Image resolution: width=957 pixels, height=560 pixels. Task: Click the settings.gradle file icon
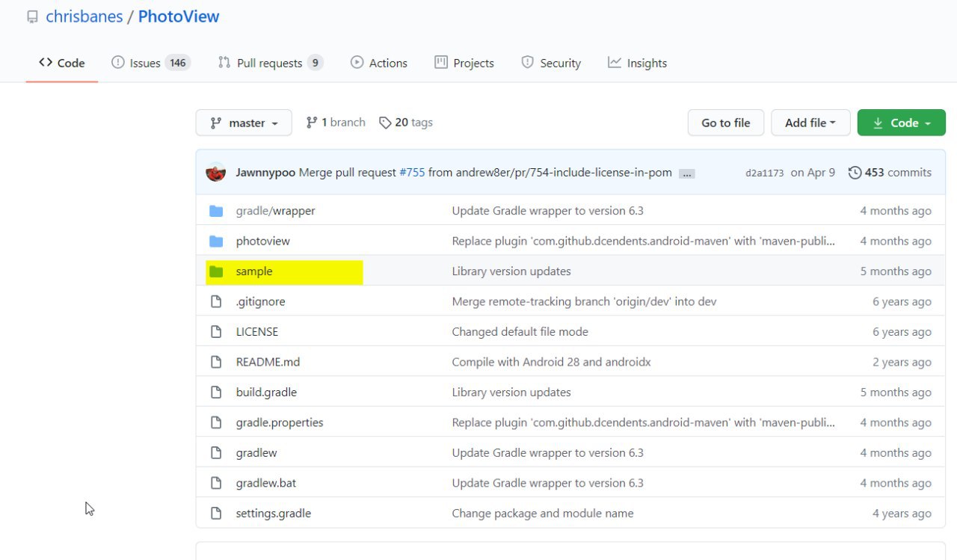tap(216, 513)
